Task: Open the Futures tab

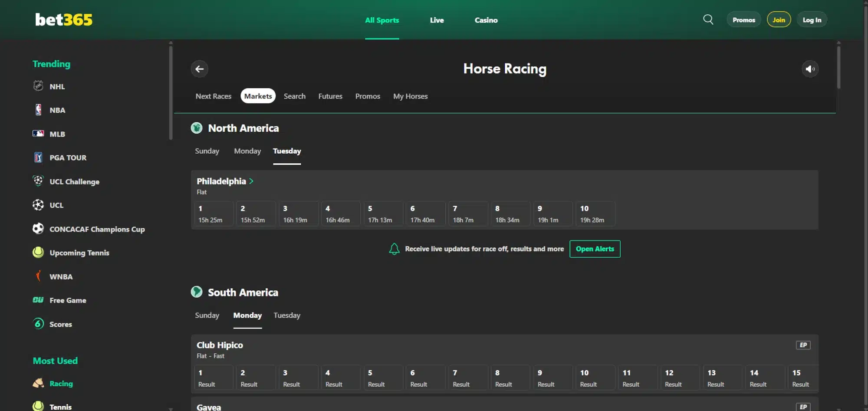Action: (x=330, y=96)
